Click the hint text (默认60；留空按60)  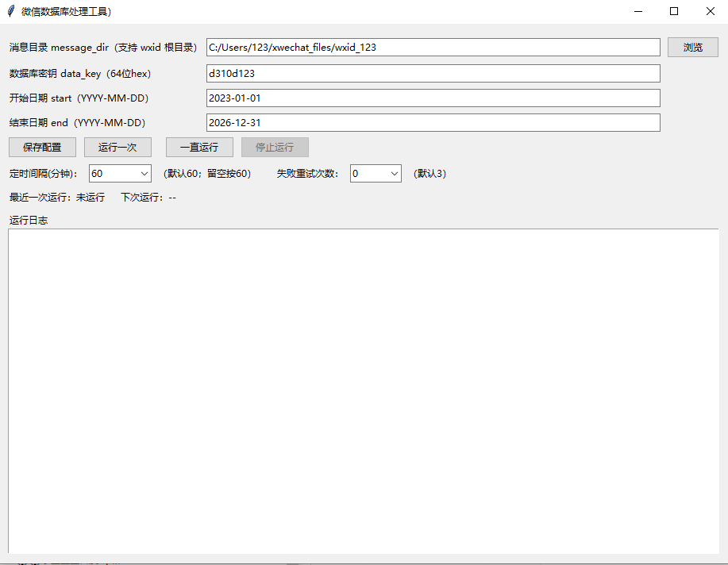click(x=207, y=174)
